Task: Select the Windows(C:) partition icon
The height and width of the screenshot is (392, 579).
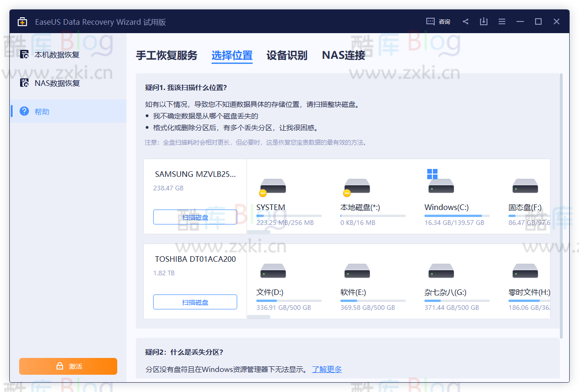Action: pos(441,187)
